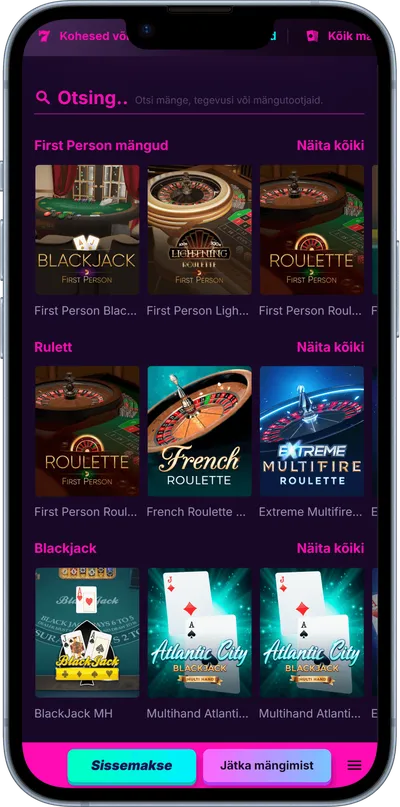Launch First Person Roulette in First Person row
The image size is (400, 807).
point(311,230)
